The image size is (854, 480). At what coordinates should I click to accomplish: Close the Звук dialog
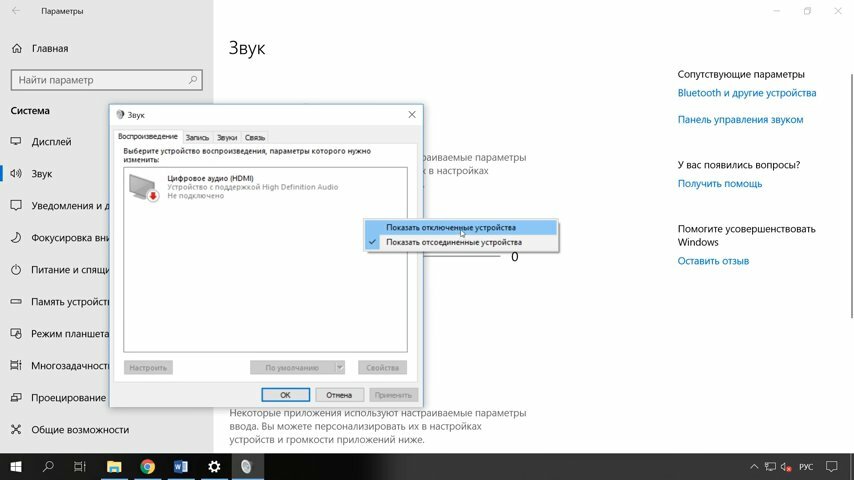pyautogui.click(x=412, y=114)
